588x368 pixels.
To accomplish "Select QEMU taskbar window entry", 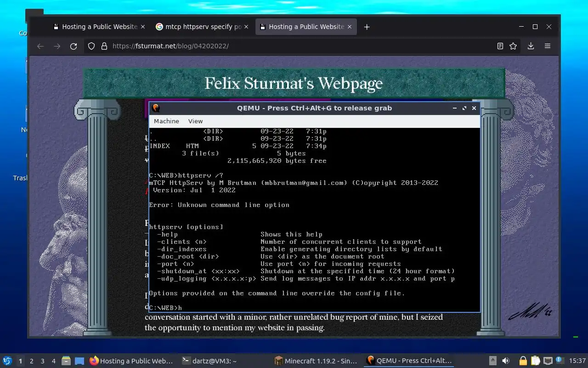I will click(x=409, y=361).
